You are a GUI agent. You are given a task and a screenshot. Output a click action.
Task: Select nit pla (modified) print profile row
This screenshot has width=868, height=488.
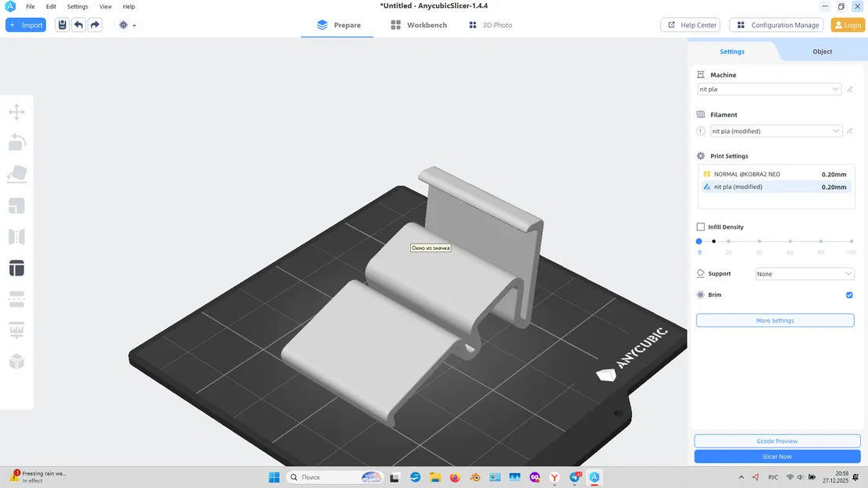[x=776, y=187]
